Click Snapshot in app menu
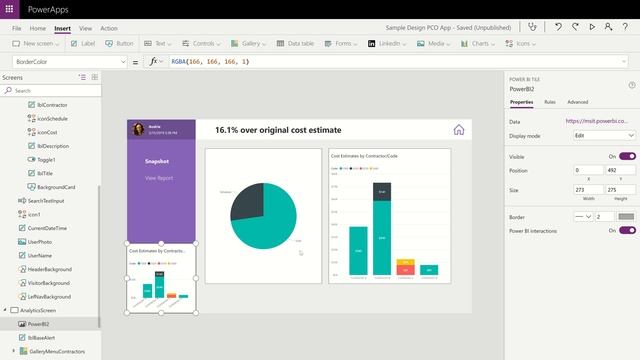 (x=157, y=161)
